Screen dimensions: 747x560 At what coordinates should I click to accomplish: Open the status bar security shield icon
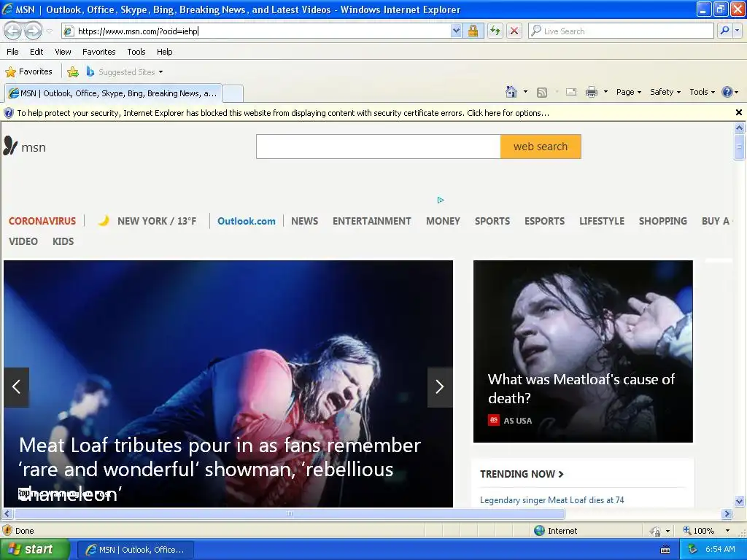point(7,531)
